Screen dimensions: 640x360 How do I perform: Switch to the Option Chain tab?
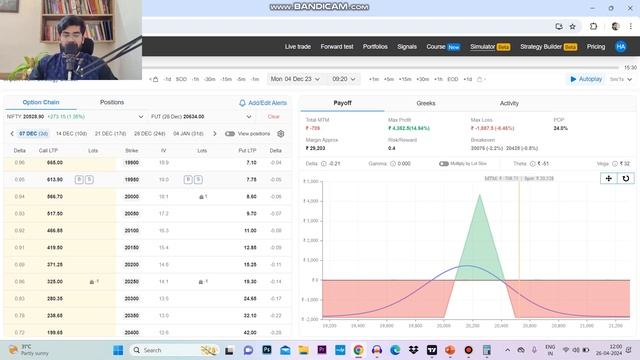(41, 102)
